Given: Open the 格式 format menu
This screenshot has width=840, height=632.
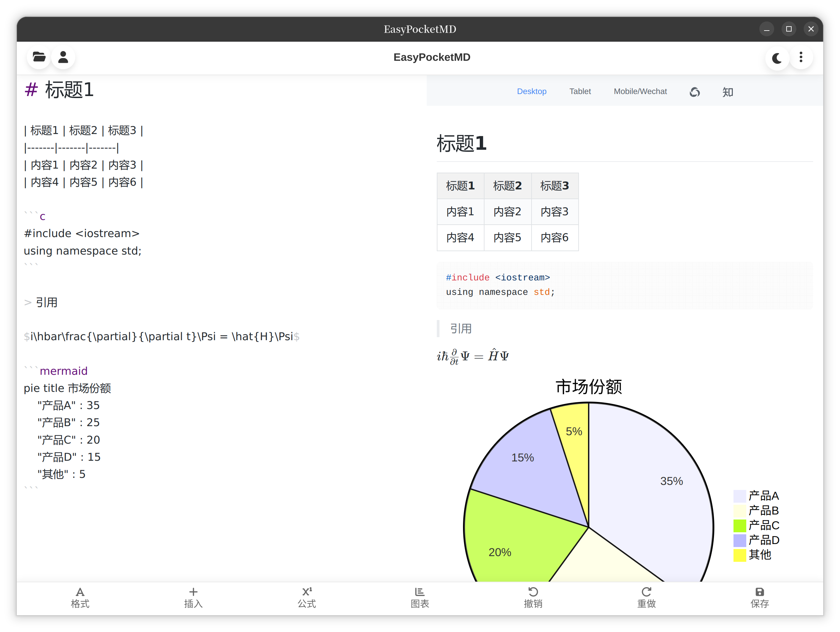Looking at the screenshot, I should 80,598.
